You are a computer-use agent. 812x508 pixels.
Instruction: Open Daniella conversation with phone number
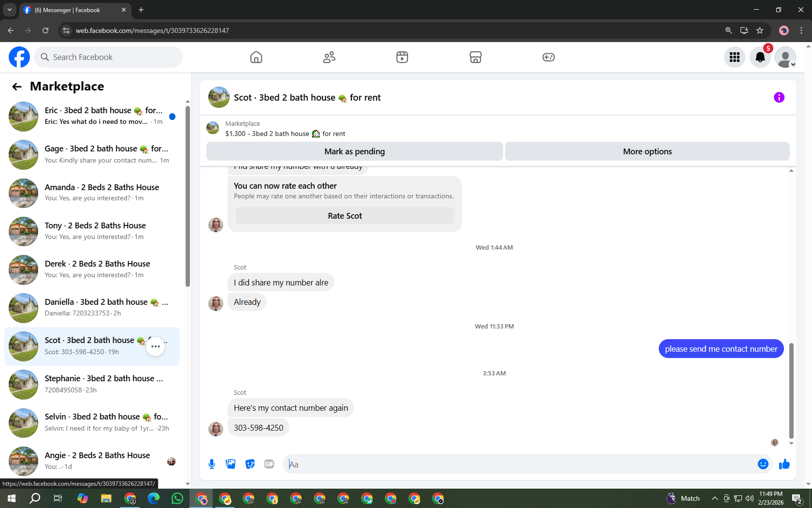tap(92, 308)
